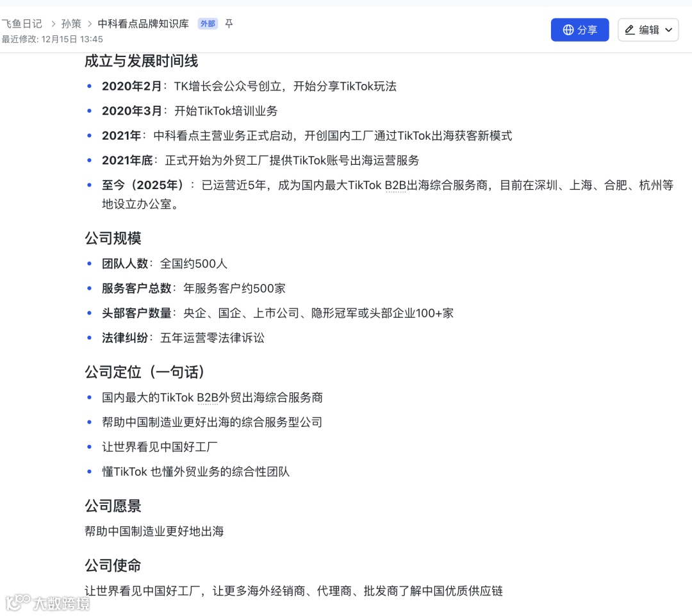Click the 2021年底 timeline entry
The height and width of the screenshot is (616, 692).
[x=260, y=160]
